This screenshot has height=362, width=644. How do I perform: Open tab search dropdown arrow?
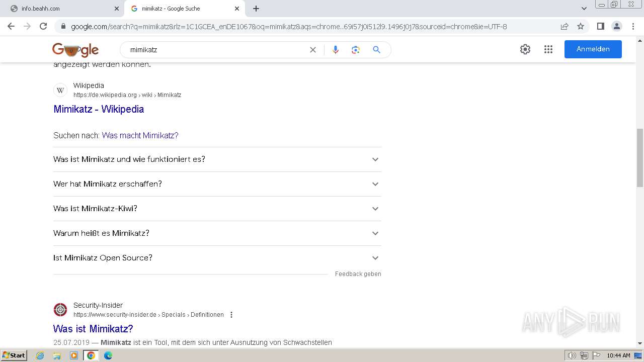[x=584, y=9]
